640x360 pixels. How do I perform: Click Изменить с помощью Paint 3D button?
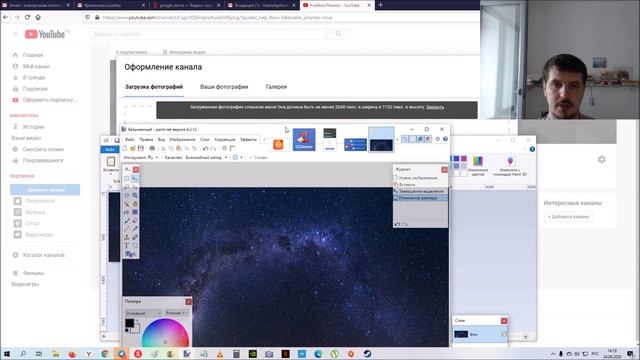tap(510, 166)
